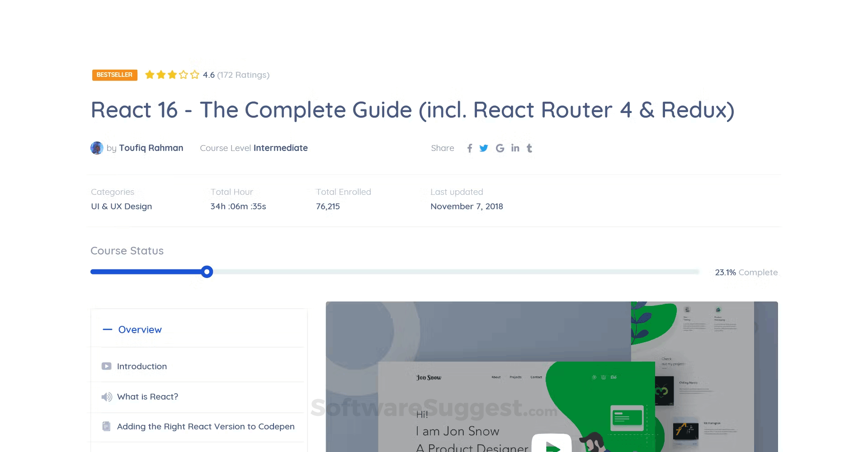Viewport: 868px width, 452px height.
Task: Click the November 7, 2018 date
Action: tap(467, 207)
